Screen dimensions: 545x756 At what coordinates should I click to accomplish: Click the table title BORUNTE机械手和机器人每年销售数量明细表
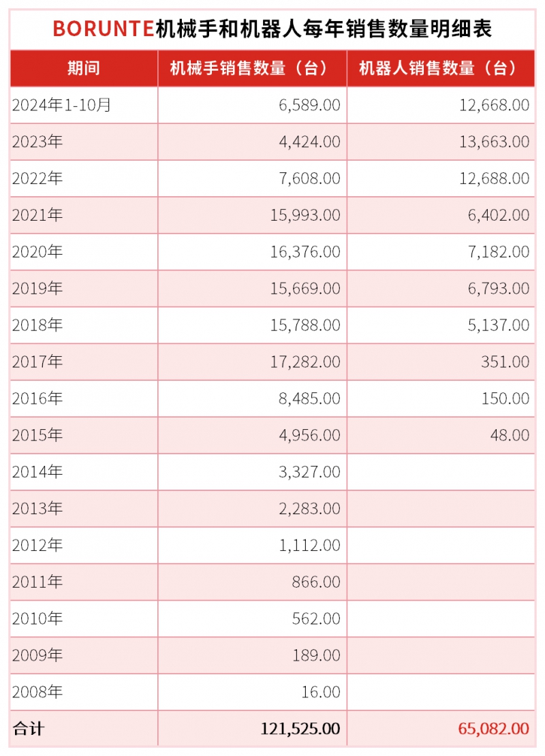tap(272, 29)
